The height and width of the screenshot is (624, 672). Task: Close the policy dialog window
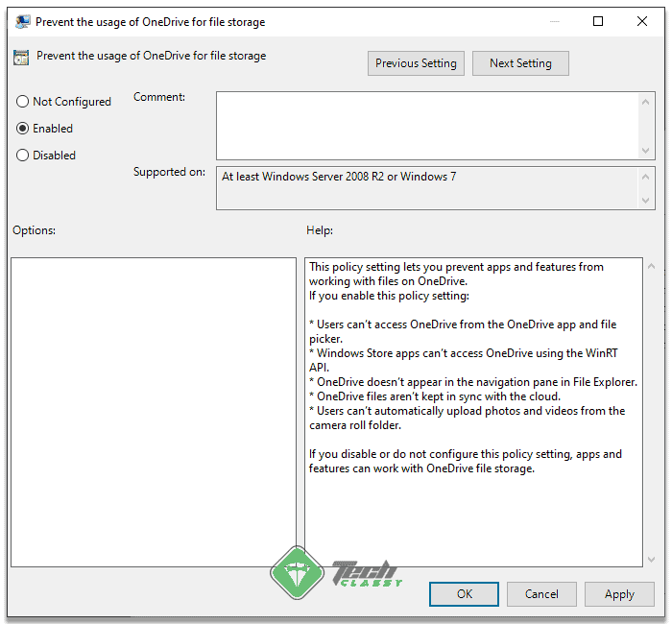click(642, 21)
